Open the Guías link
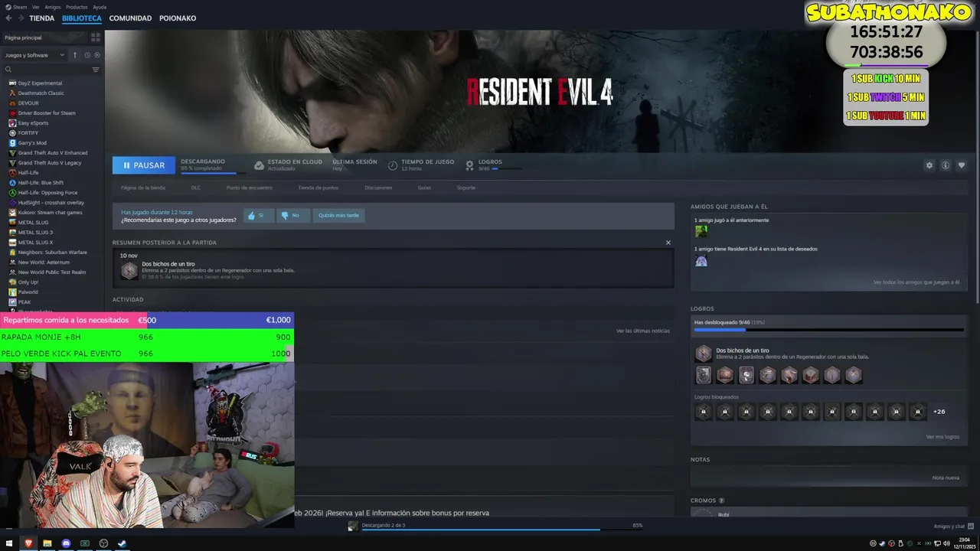Screen dimensions: 980x551 pyautogui.click(x=424, y=187)
